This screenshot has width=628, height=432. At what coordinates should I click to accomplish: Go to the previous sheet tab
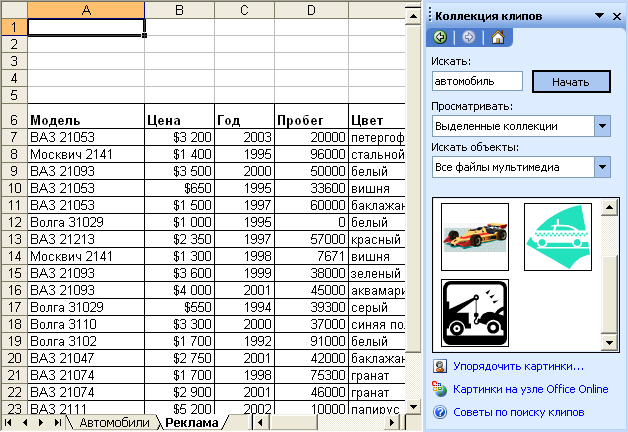click(25, 422)
